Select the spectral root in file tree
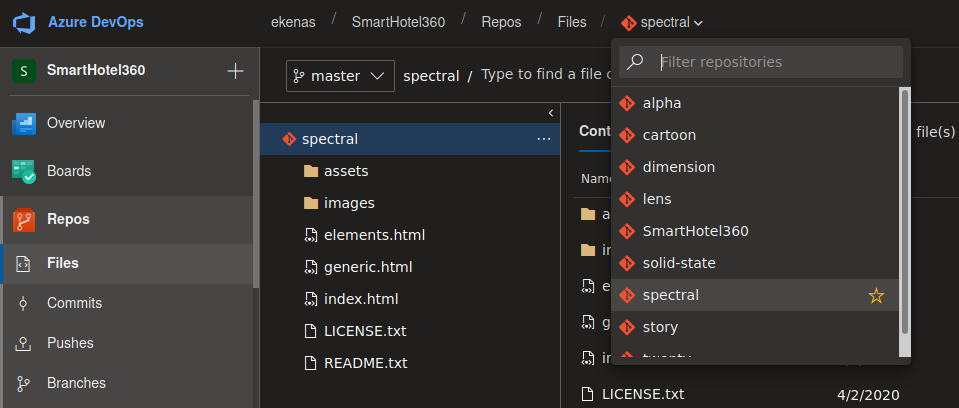 (x=410, y=139)
